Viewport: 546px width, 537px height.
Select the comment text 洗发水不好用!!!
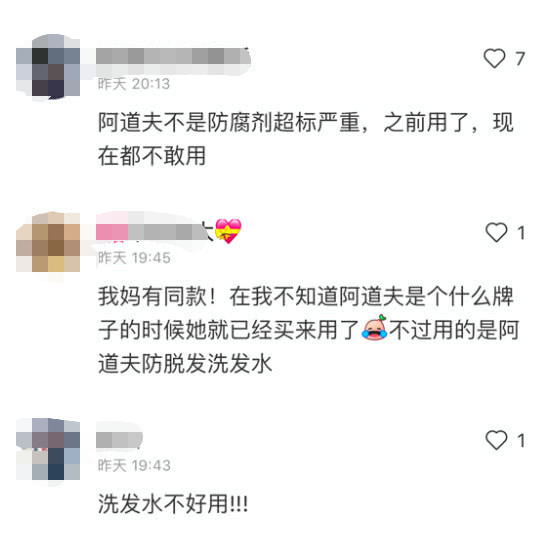point(173,503)
